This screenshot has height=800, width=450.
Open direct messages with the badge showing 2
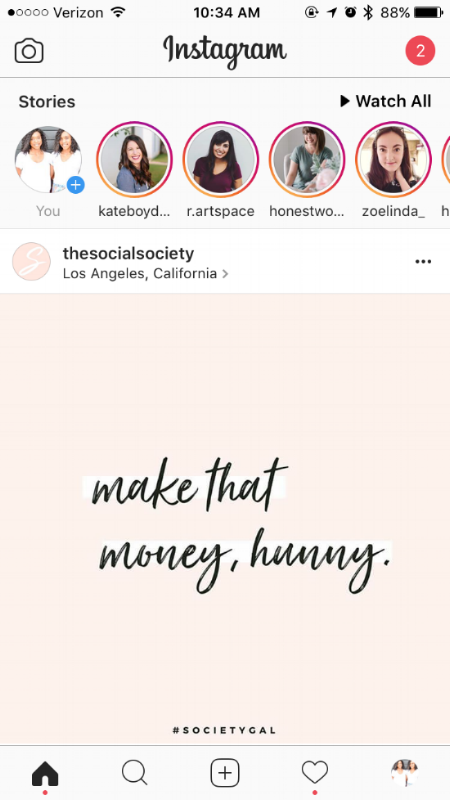pos(420,51)
